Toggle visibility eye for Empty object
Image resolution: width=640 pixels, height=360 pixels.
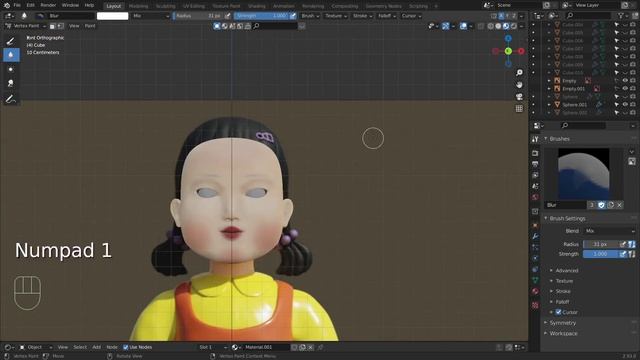625,81
